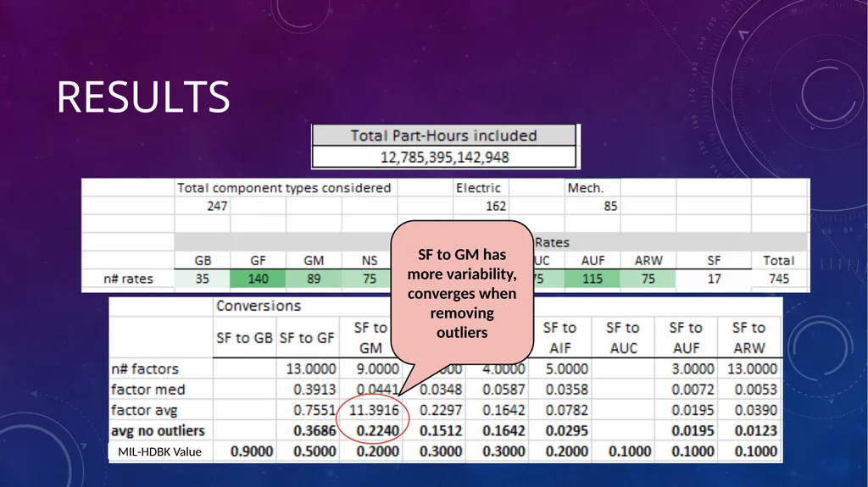This screenshot has width=868, height=487.
Task: Click the avg no outliers value 0.0123
Action: (756, 431)
